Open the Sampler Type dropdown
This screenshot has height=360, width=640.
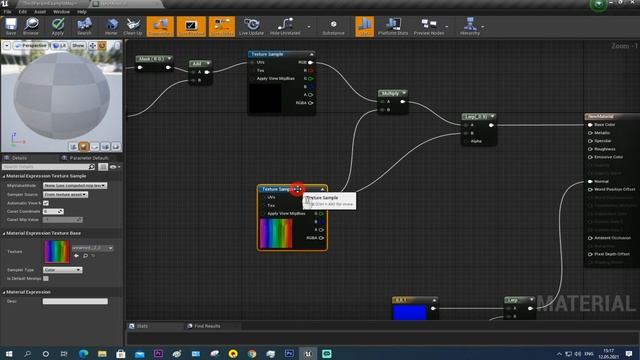pyautogui.click(x=62, y=270)
